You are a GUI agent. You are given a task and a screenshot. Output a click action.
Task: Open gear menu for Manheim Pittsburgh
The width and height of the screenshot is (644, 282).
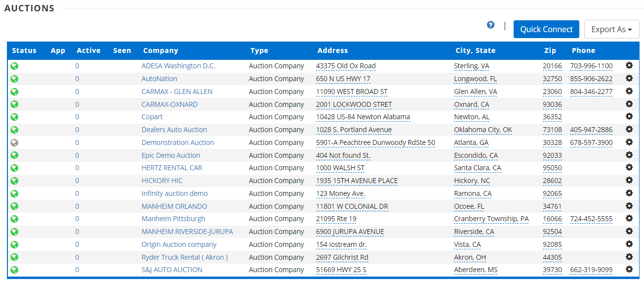coord(629,218)
